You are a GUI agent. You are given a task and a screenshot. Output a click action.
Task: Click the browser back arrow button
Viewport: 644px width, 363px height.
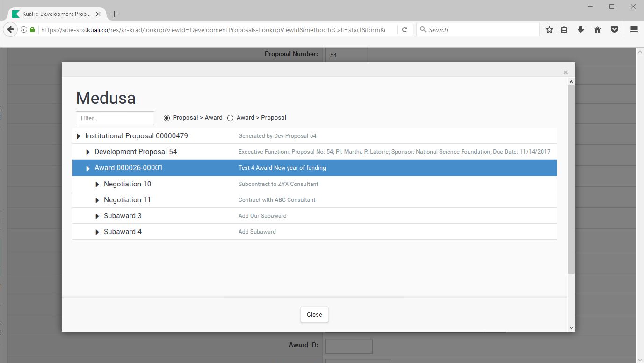(10, 29)
